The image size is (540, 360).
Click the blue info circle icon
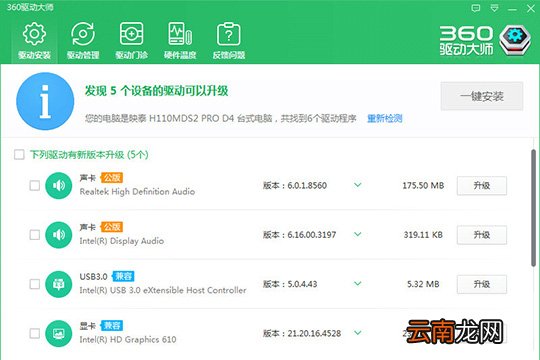click(45, 101)
